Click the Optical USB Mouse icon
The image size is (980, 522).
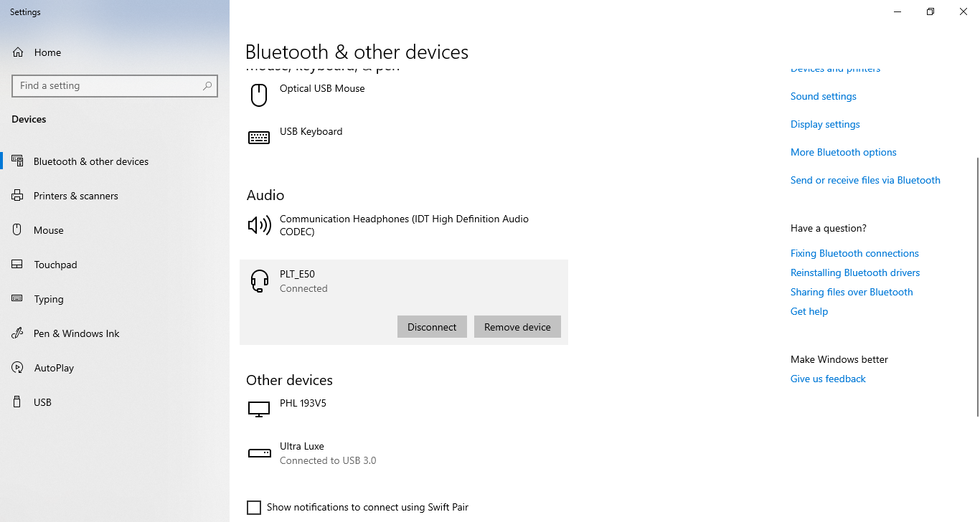click(259, 95)
